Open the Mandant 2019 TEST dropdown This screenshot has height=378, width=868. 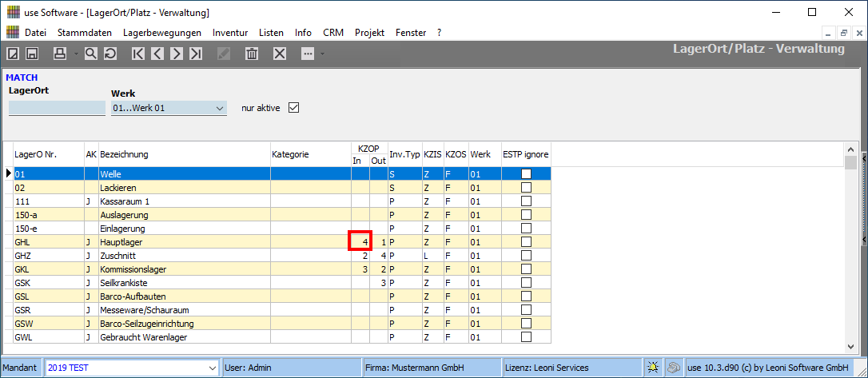[x=212, y=367]
